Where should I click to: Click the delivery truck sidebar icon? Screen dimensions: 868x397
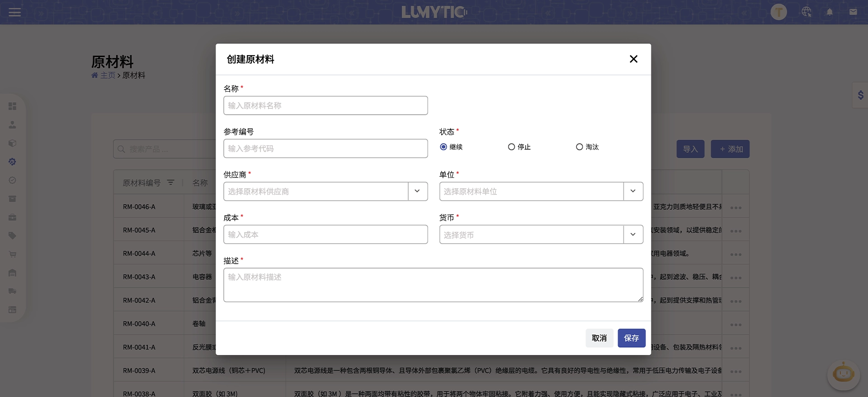[x=13, y=291]
